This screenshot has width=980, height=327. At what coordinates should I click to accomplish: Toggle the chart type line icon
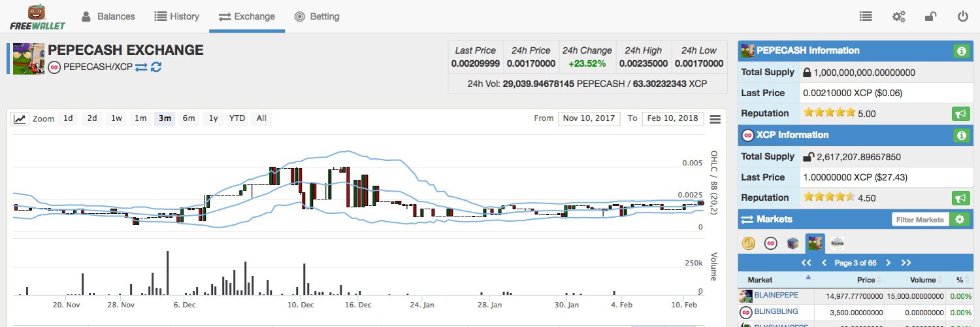tap(20, 118)
